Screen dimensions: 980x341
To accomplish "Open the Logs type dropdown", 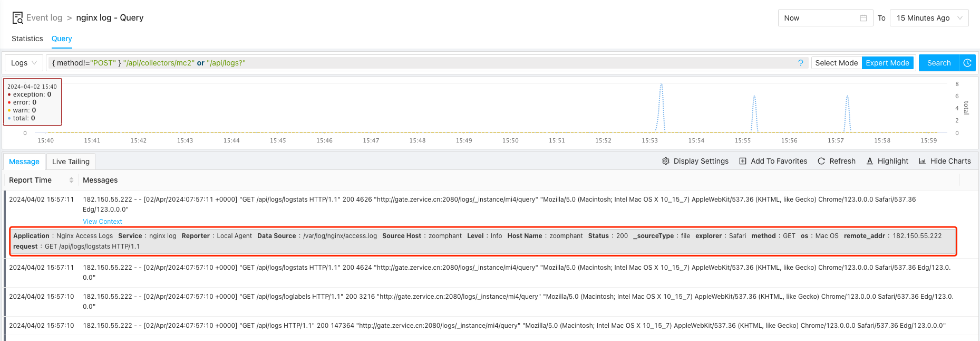I will click(x=24, y=63).
